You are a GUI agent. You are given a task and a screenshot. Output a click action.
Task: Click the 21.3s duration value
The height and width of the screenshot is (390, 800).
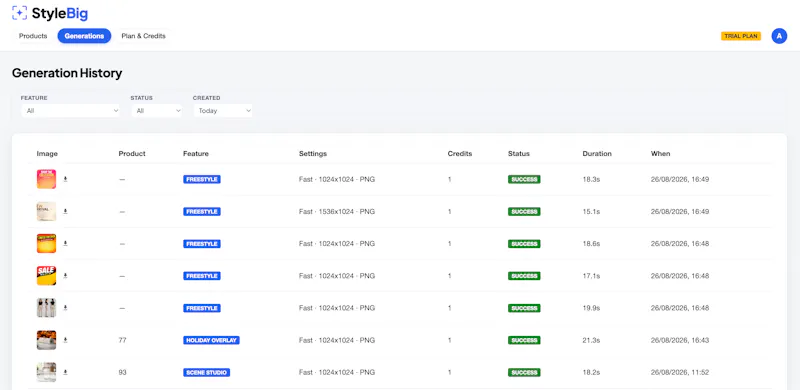(591, 340)
